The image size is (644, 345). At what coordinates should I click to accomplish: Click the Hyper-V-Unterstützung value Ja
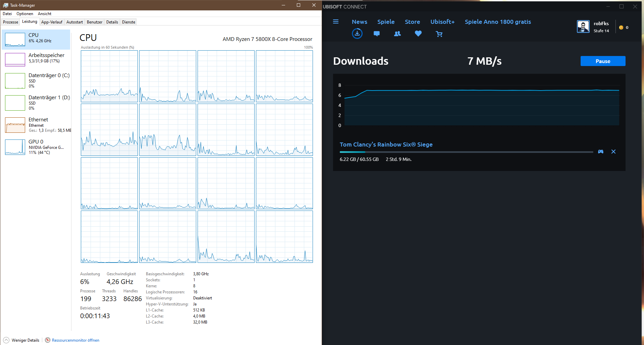tap(195, 304)
